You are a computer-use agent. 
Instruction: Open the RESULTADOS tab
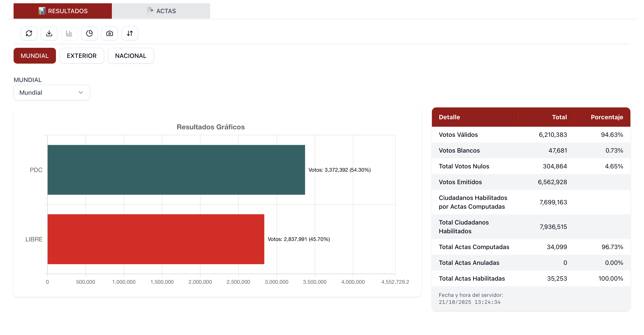coord(68,11)
